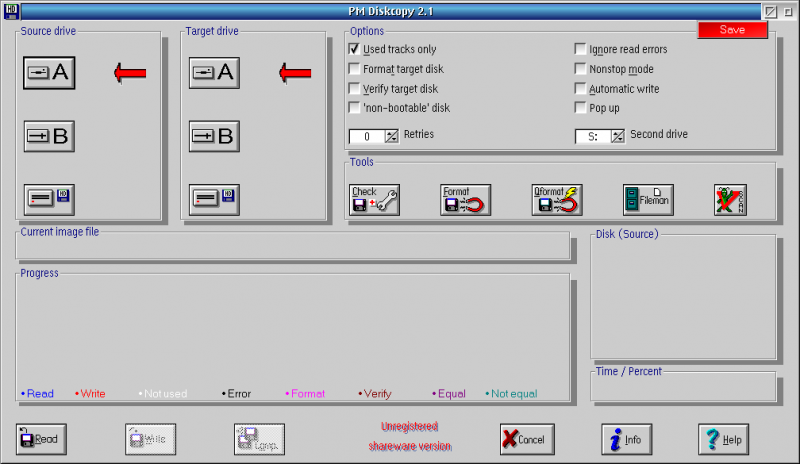Enable Format target disk

click(354, 68)
